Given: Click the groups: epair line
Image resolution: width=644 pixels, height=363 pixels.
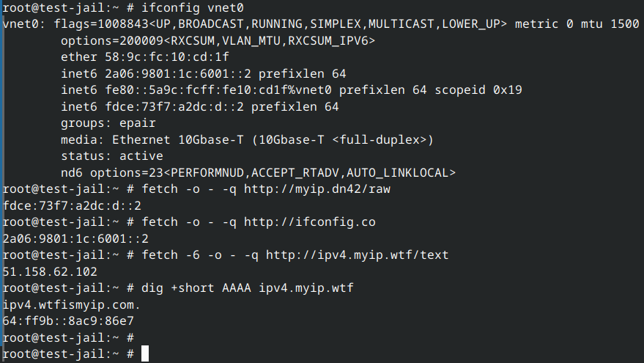Looking at the screenshot, I should (108, 123).
